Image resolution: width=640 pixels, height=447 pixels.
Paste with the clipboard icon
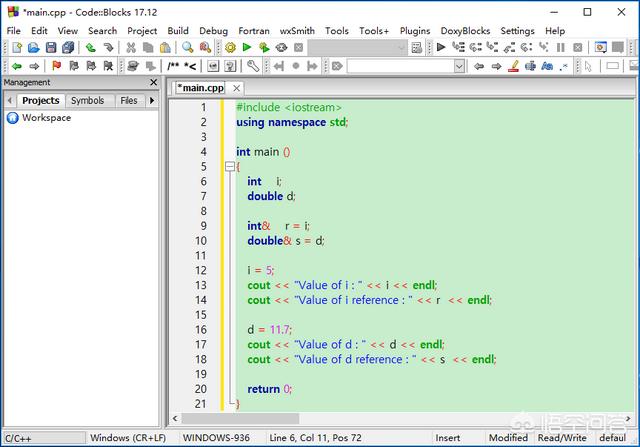point(165,47)
